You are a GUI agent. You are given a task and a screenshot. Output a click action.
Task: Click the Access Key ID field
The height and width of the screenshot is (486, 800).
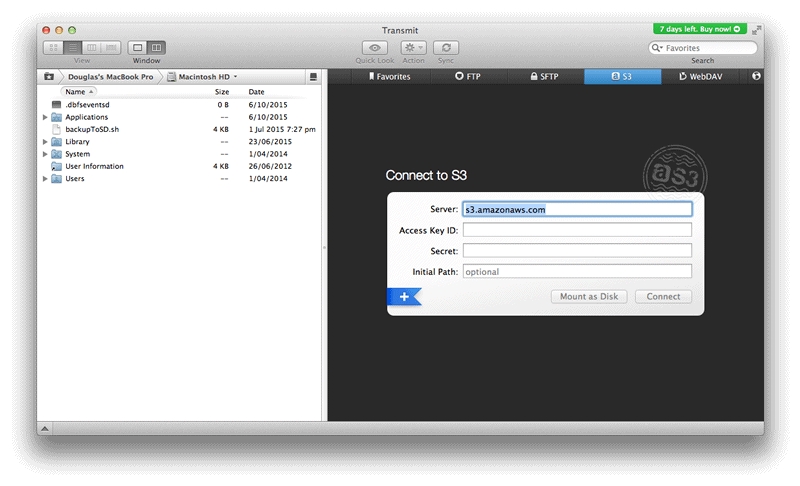click(577, 230)
